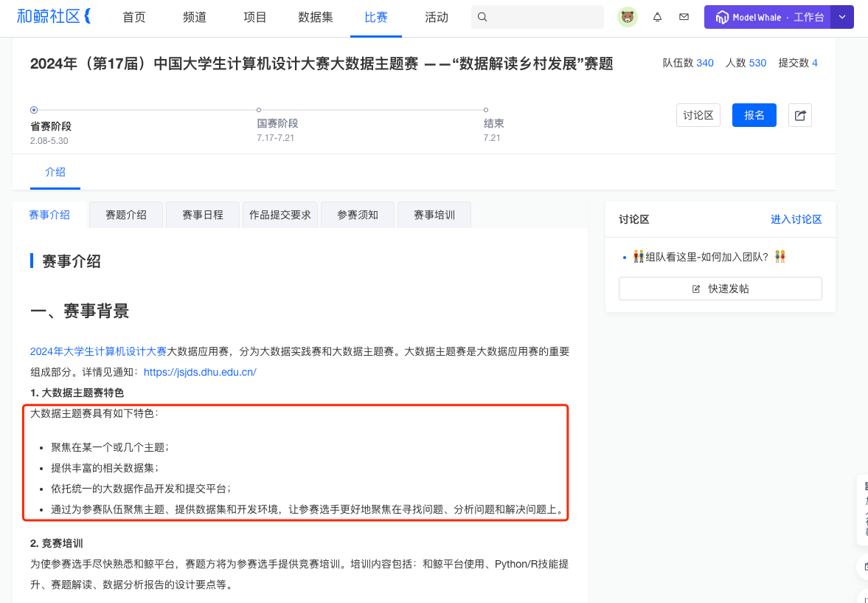
Task: Click the 快速发帖 button
Action: [x=721, y=289]
